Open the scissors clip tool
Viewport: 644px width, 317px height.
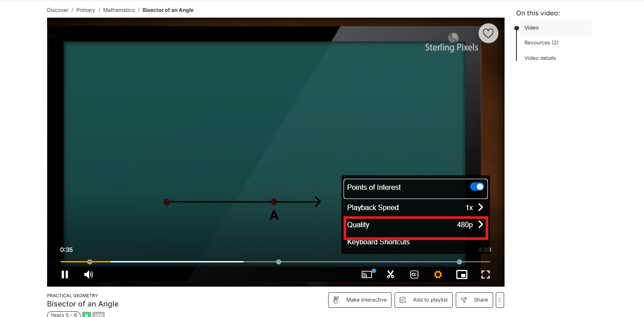(390, 275)
